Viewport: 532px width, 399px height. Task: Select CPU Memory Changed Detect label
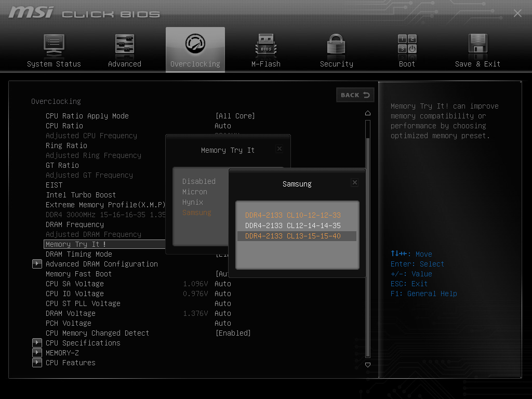pyautogui.click(x=97, y=333)
